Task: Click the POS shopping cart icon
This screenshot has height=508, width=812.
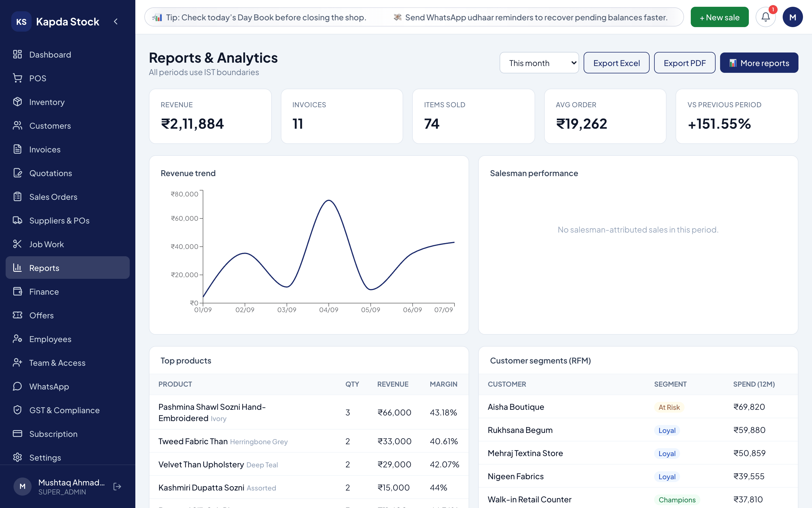Action: (17, 78)
